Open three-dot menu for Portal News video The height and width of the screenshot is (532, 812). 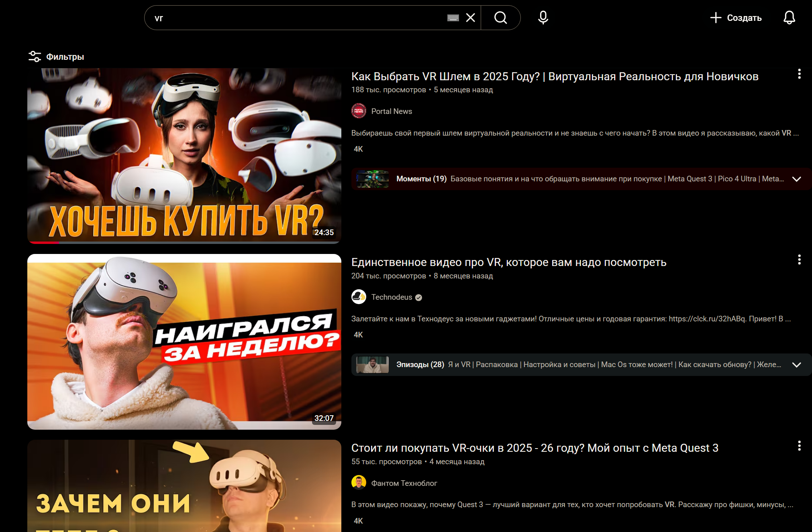(x=799, y=74)
